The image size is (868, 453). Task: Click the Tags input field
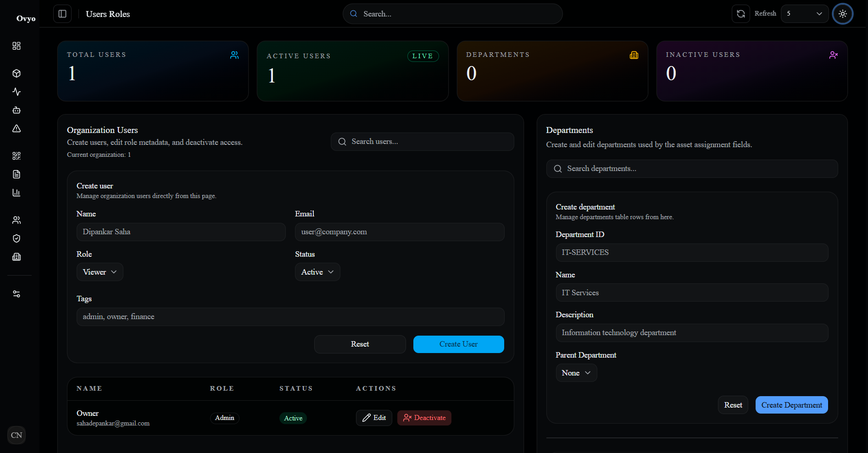pos(290,317)
